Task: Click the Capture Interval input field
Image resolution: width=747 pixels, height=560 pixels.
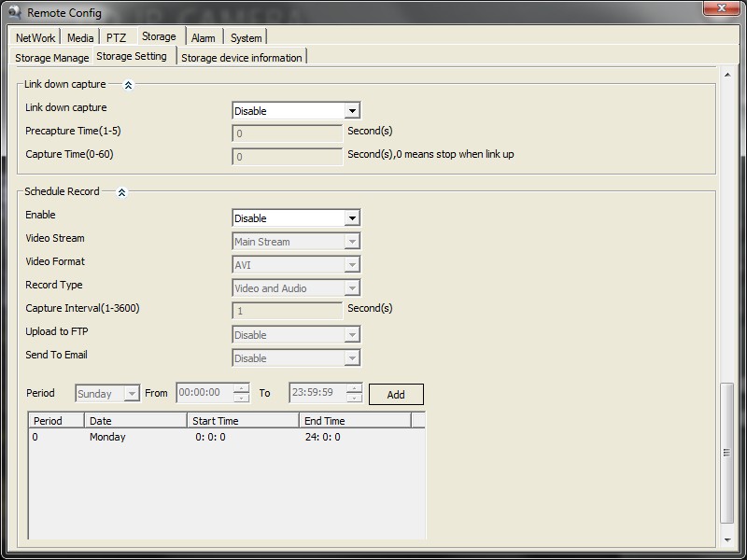Action: click(x=288, y=311)
